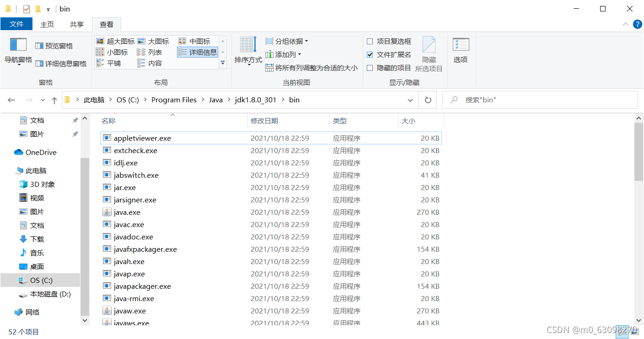The height and width of the screenshot is (339, 644).
Task: Open 此电脑 in the sidebar
Action: 31,170
